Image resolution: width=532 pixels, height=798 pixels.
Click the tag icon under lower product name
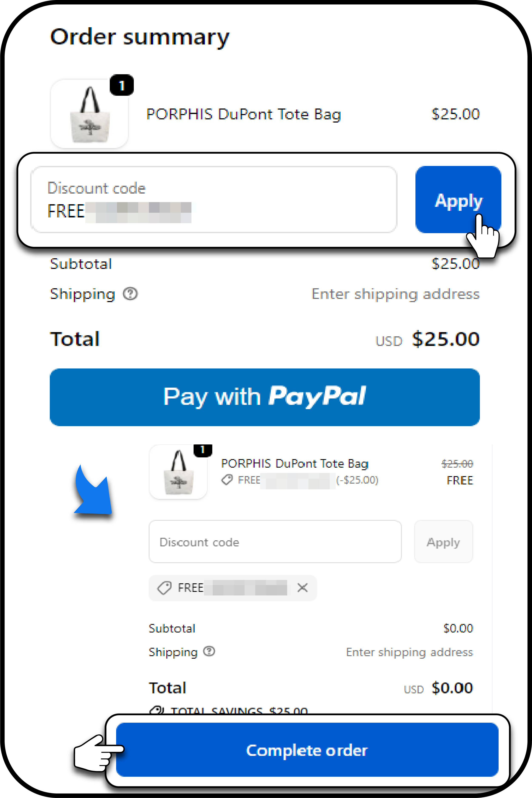tap(227, 480)
